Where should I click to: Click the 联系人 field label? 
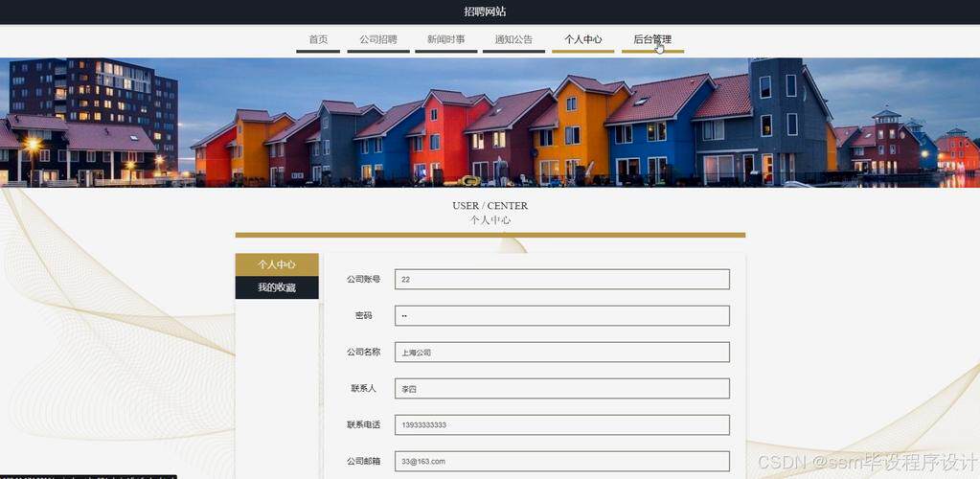(x=364, y=388)
